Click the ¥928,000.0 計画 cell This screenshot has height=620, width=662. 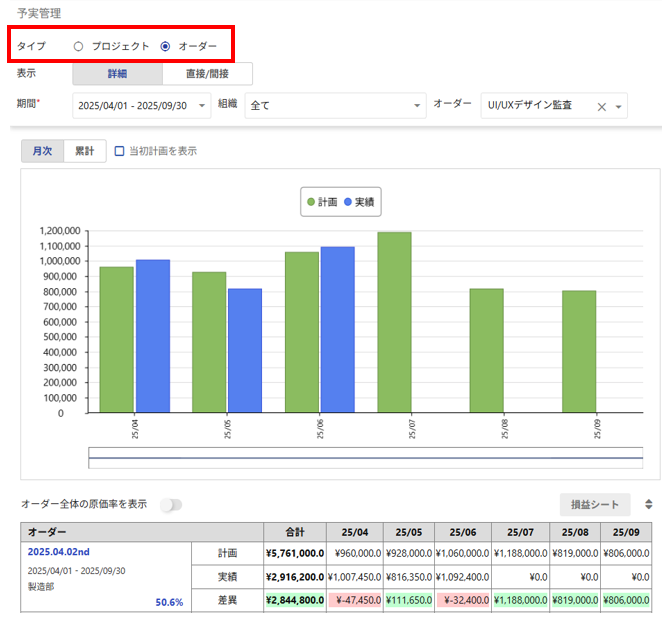point(409,553)
